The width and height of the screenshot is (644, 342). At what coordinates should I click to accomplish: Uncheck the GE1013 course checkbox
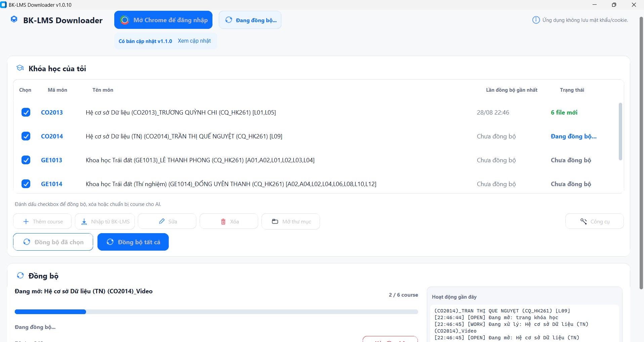tap(26, 160)
